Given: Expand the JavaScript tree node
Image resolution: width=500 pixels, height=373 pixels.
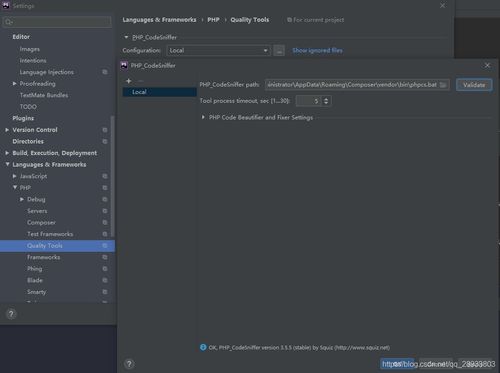Looking at the screenshot, I should click(14, 176).
